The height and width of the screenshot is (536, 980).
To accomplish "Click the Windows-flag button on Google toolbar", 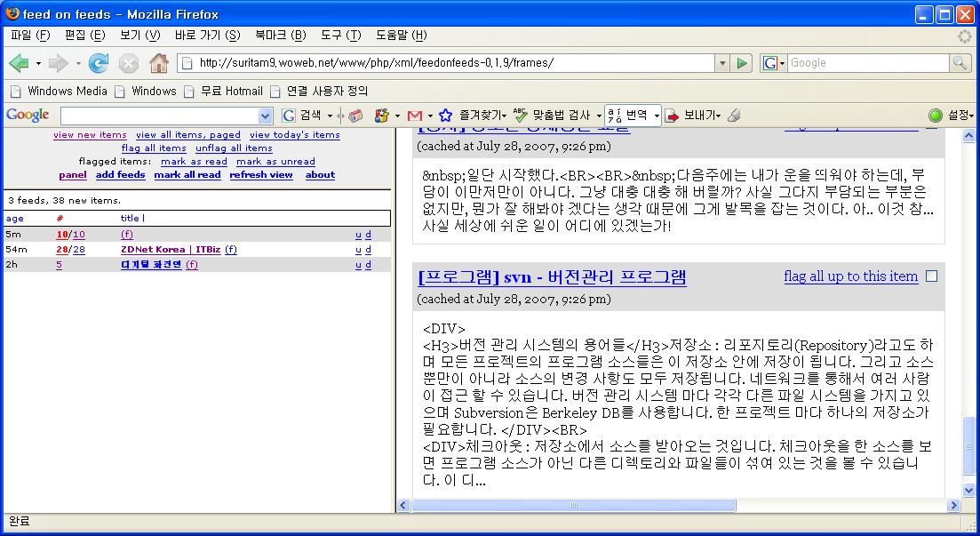I will click(381, 115).
